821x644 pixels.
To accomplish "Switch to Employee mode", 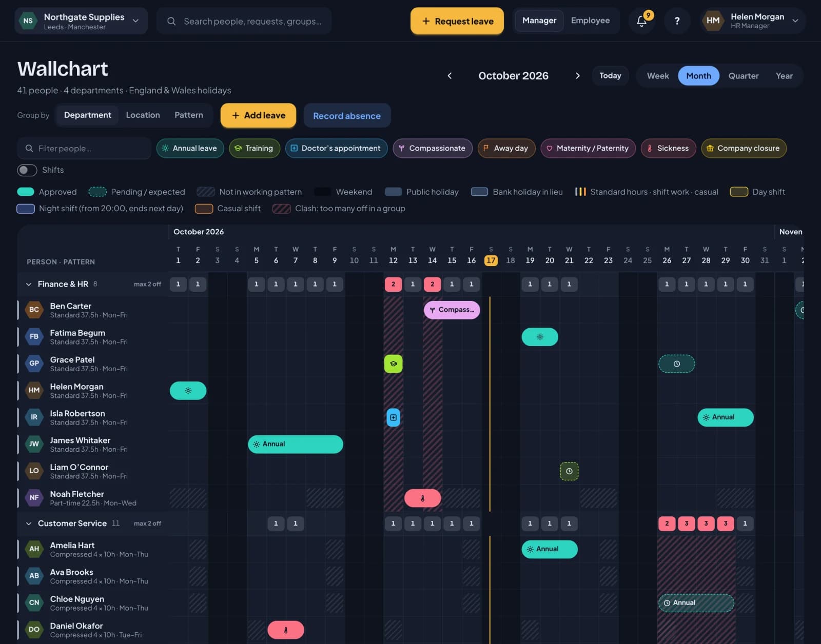I will click(590, 21).
